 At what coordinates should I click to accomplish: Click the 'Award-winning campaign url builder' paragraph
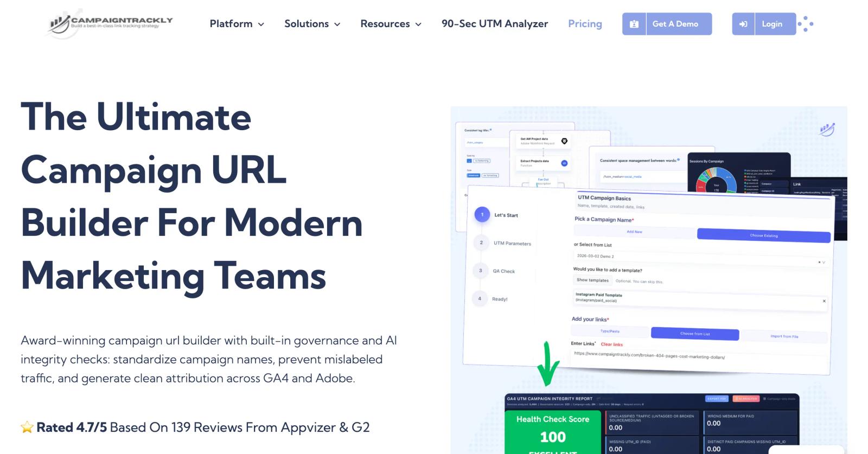tap(209, 359)
